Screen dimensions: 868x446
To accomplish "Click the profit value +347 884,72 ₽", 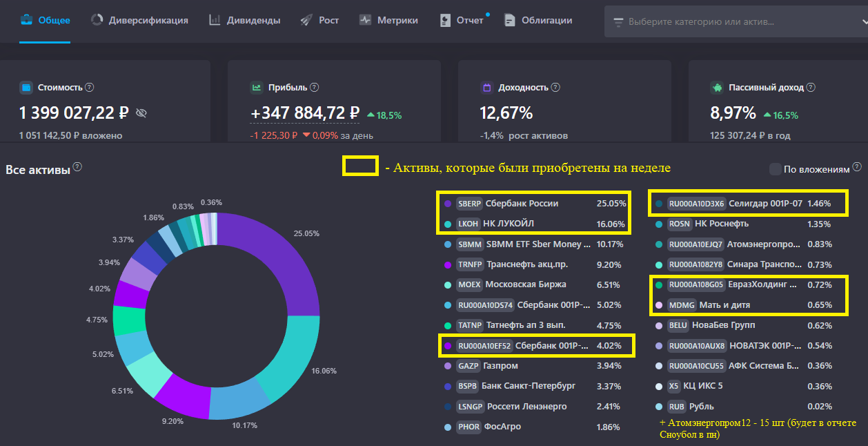I will (x=305, y=113).
